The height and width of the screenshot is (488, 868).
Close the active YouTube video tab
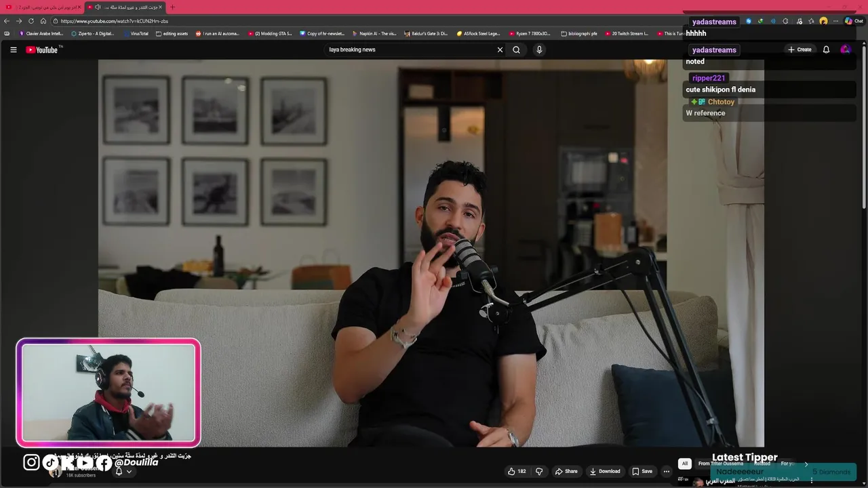(x=161, y=7)
